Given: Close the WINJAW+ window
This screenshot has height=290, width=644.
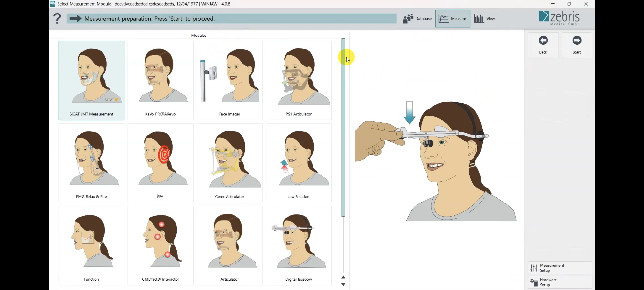Looking at the screenshot, I should coord(586,4).
